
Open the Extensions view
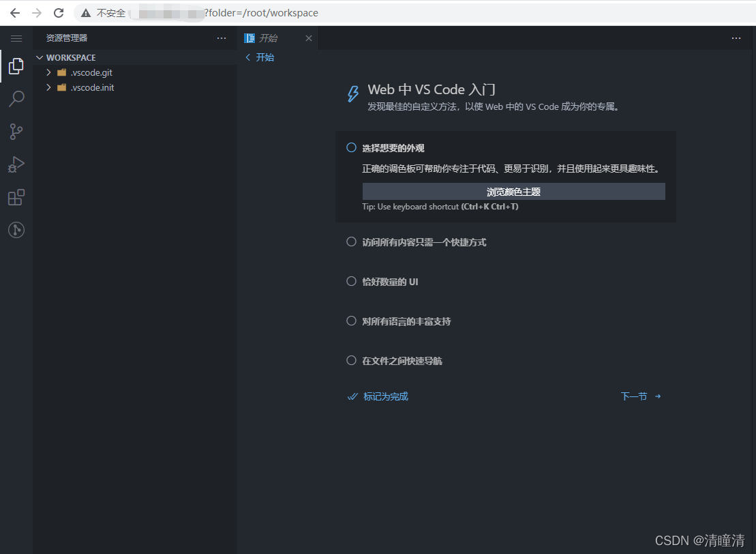point(16,197)
